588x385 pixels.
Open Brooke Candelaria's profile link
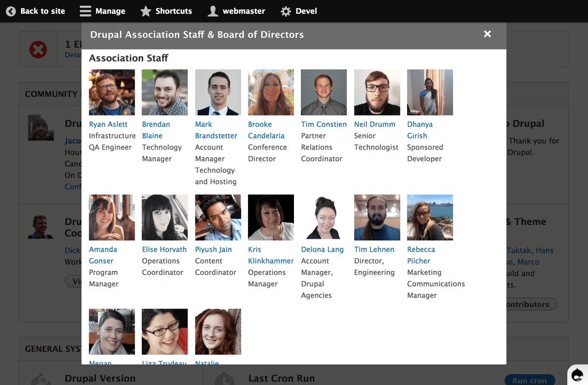[266, 130]
